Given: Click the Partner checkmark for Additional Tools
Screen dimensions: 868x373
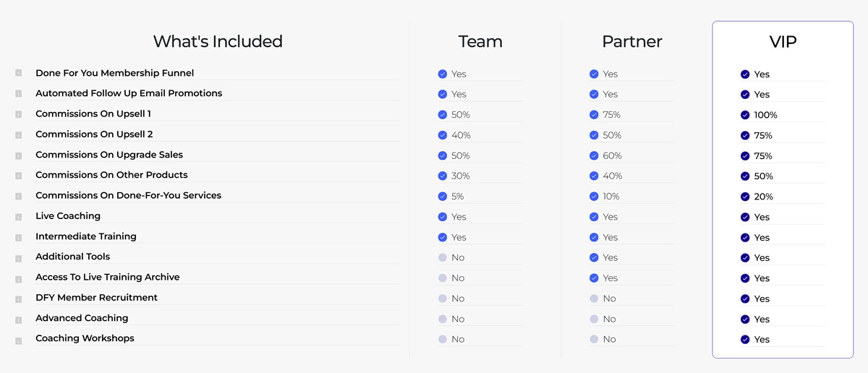Looking at the screenshot, I should tap(594, 257).
